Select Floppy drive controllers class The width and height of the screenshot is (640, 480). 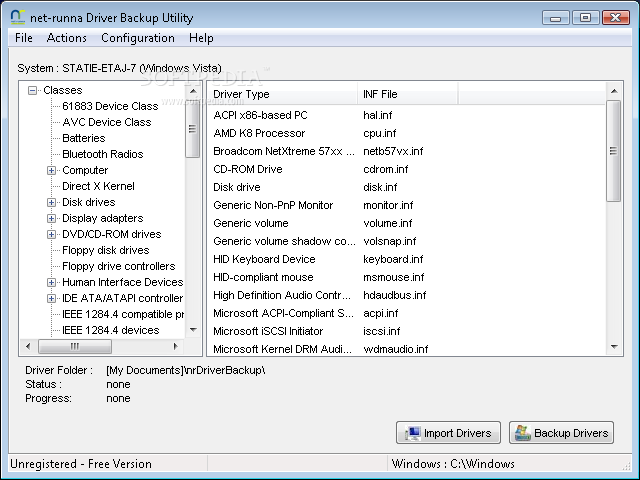(119, 266)
